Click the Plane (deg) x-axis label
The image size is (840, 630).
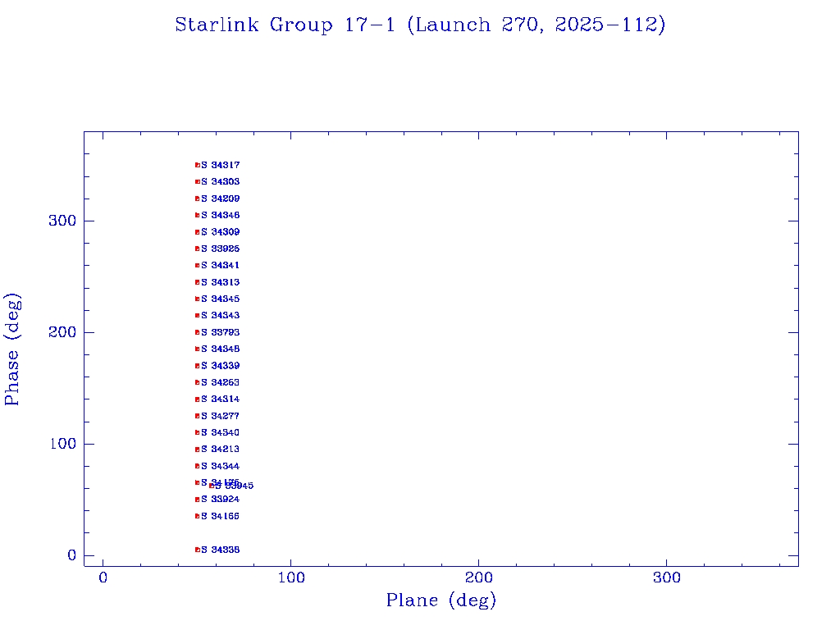pyautogui.click(x=441, y=600)
